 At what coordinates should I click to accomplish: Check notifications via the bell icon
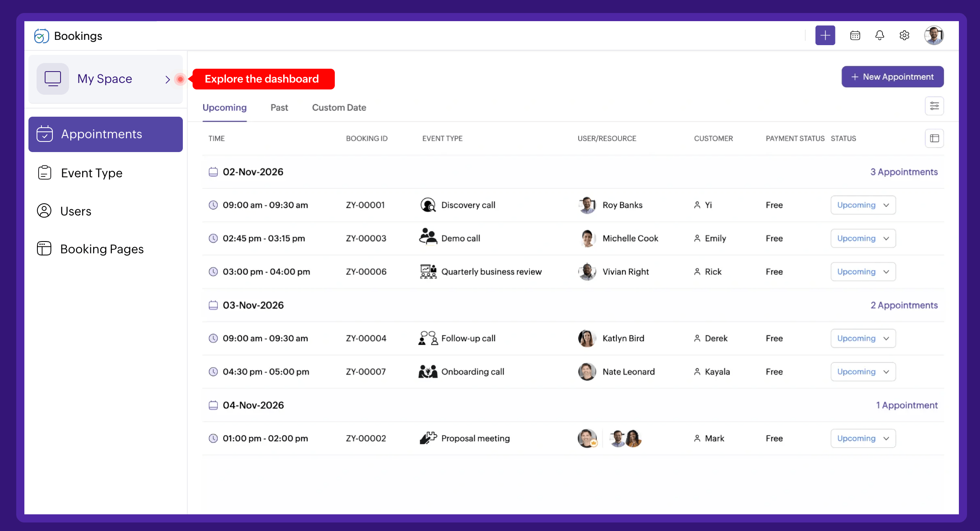click(x=879, y=35)
